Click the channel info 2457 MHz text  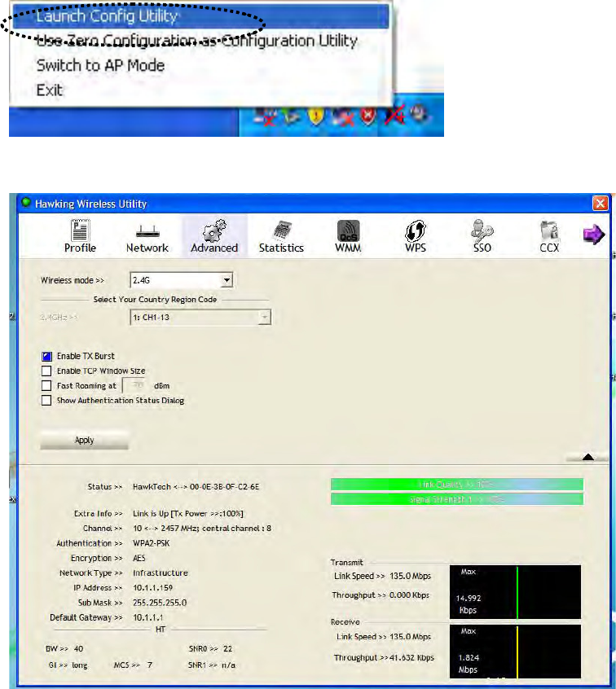pos(202,529)
